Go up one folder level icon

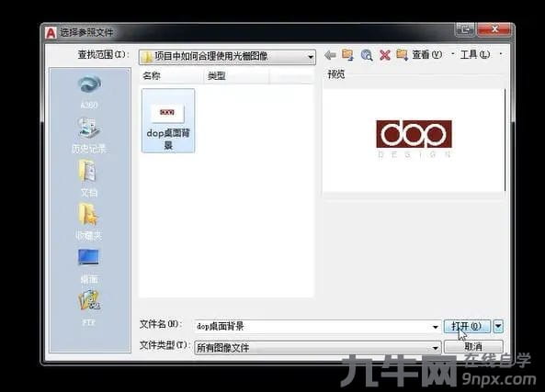[348, 55]
